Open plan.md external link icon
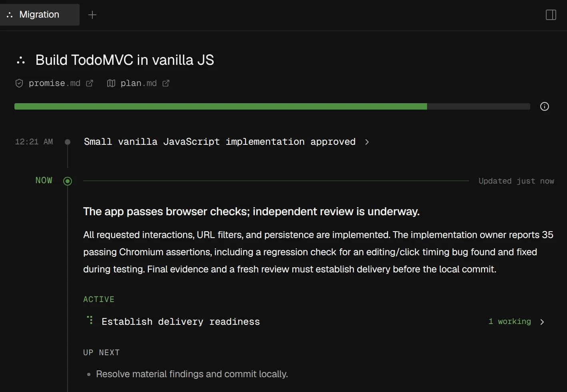 pyautogui.click(x=166, y=83)
